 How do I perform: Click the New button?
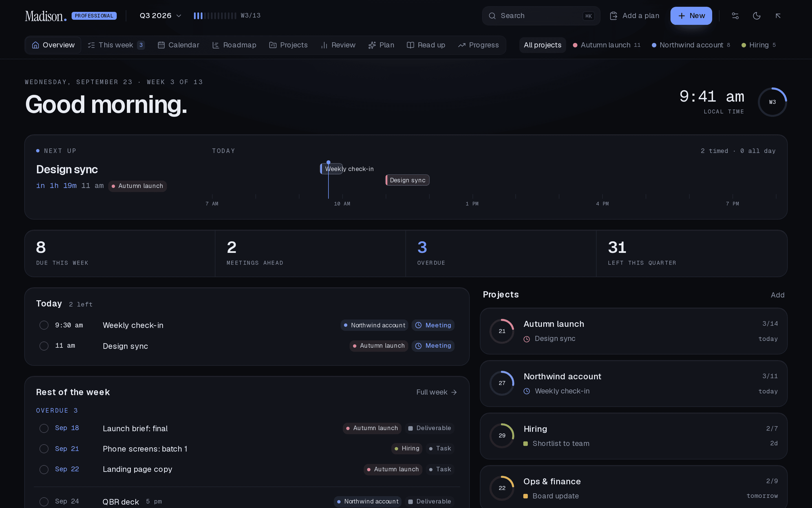(691, 16)
